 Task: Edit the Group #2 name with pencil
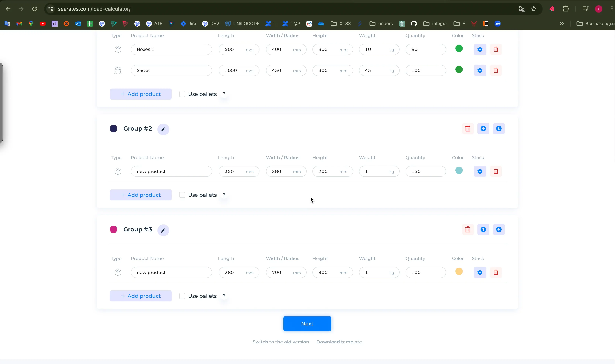(163, 129)
